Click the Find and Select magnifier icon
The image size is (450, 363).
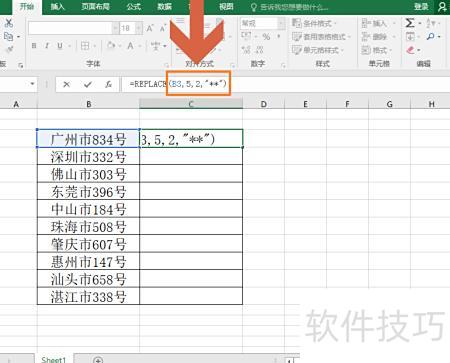(431, 36)
